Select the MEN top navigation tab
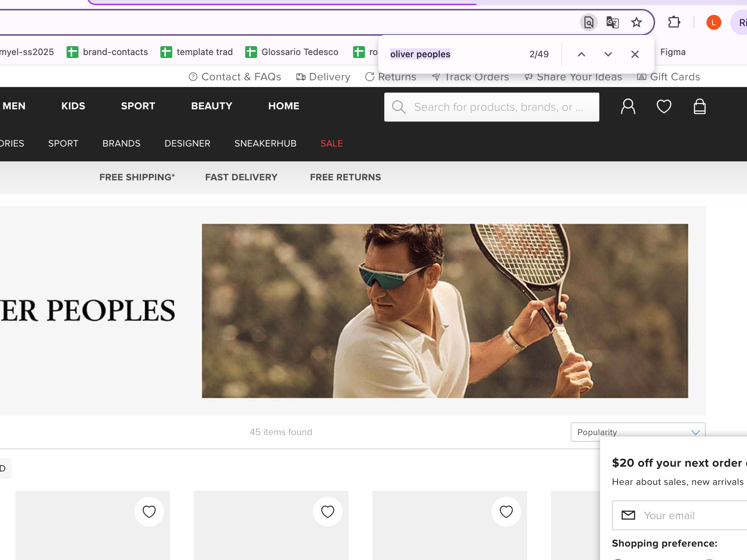Viewport: 747px width, 560px height. coord(14,106)
